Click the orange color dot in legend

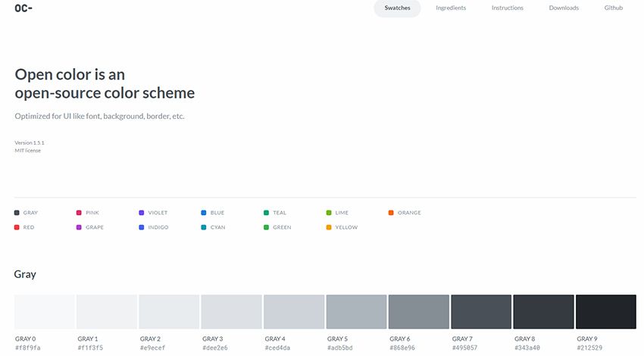(x=391, y=213)
